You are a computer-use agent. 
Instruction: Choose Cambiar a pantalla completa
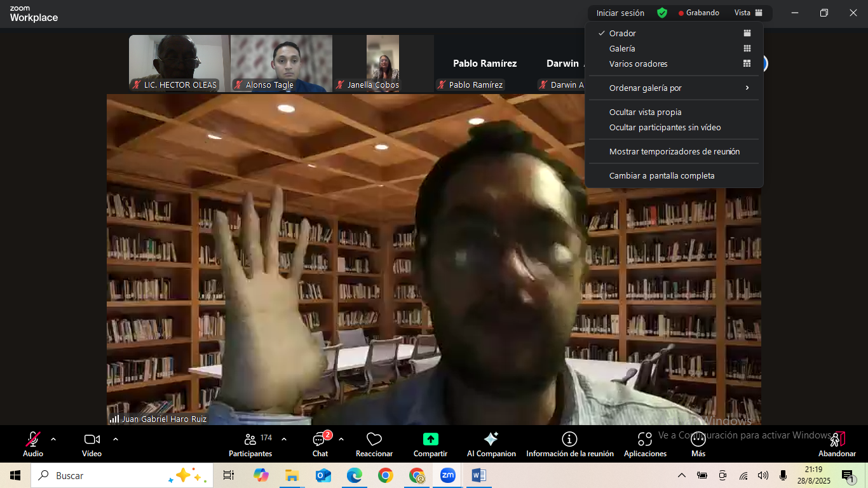point(661,176)
